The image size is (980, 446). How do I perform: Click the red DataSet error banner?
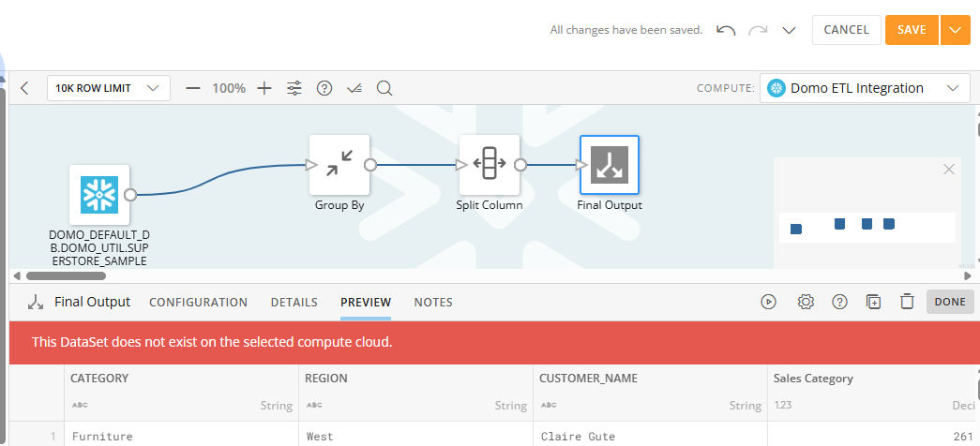(494, 342)
